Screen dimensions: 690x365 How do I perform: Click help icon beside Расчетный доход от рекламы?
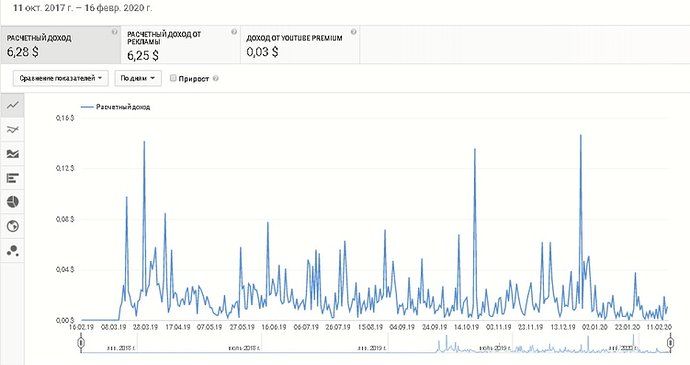[234, 32]
